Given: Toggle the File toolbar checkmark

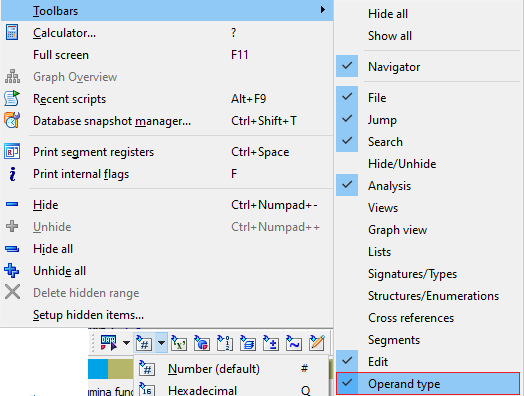Looking at the screenshot, I should tap(428, 98).
